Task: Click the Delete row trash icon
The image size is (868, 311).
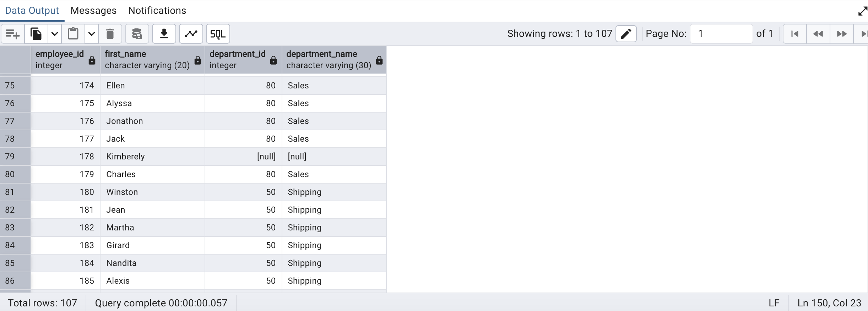Action: [110, 34]
